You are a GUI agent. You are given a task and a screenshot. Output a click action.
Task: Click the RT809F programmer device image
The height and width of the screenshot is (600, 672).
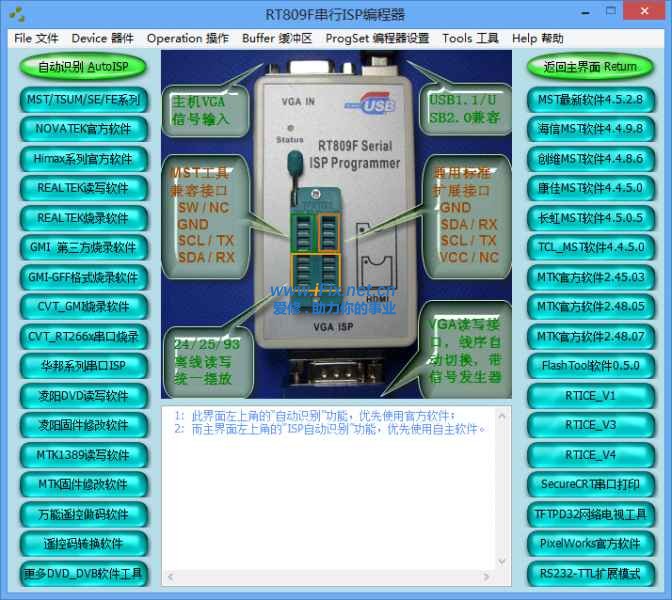335,220
